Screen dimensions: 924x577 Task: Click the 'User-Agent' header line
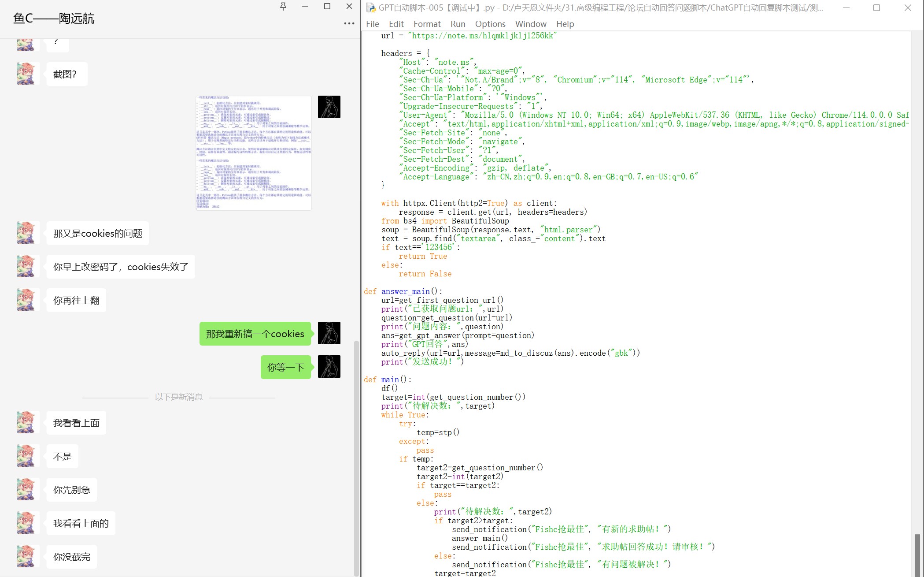(x=654, y=115)
